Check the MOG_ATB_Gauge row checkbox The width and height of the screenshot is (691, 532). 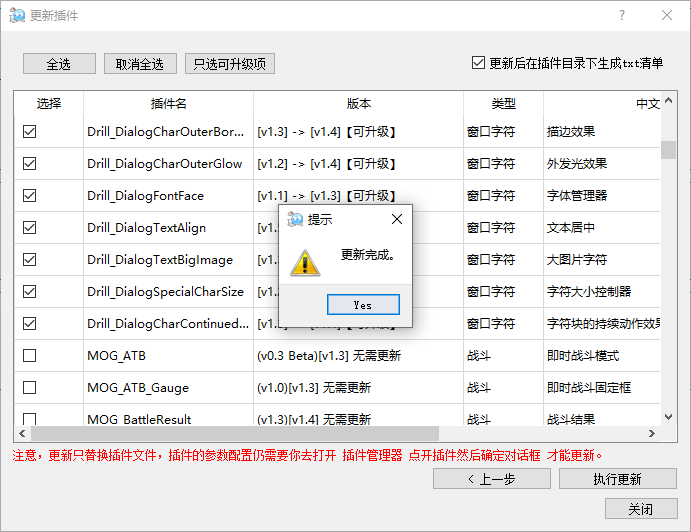click(29, 387)
